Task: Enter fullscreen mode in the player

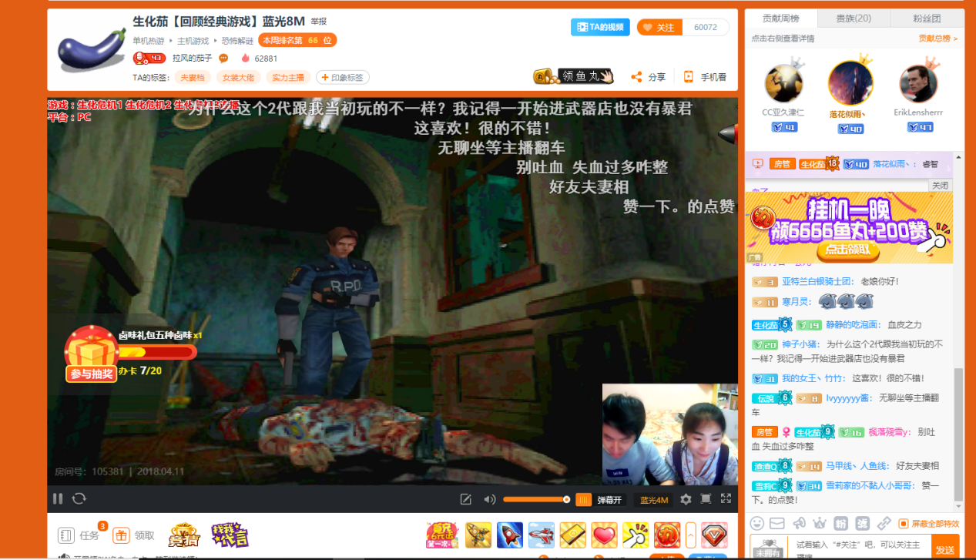Action: [726, 499]
